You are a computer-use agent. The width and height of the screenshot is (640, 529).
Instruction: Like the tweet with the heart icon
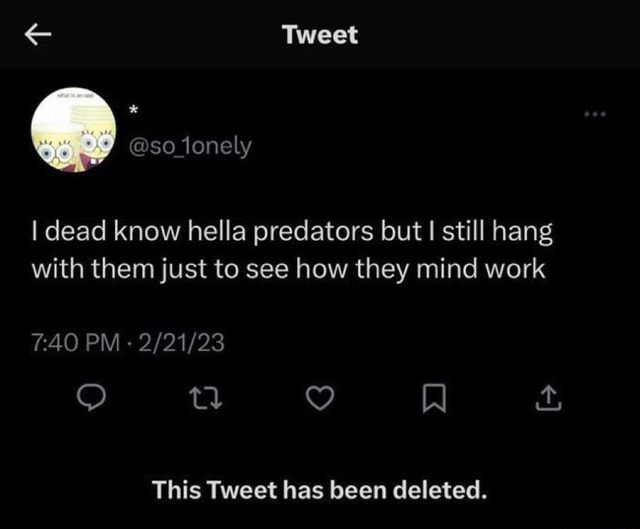(x=318, y=400)
